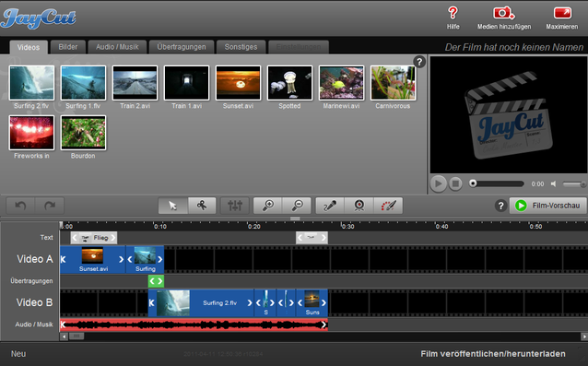
Task: Select the green transition on Übertragungen track
Action: pyautogui.click(x=156, y=281)
